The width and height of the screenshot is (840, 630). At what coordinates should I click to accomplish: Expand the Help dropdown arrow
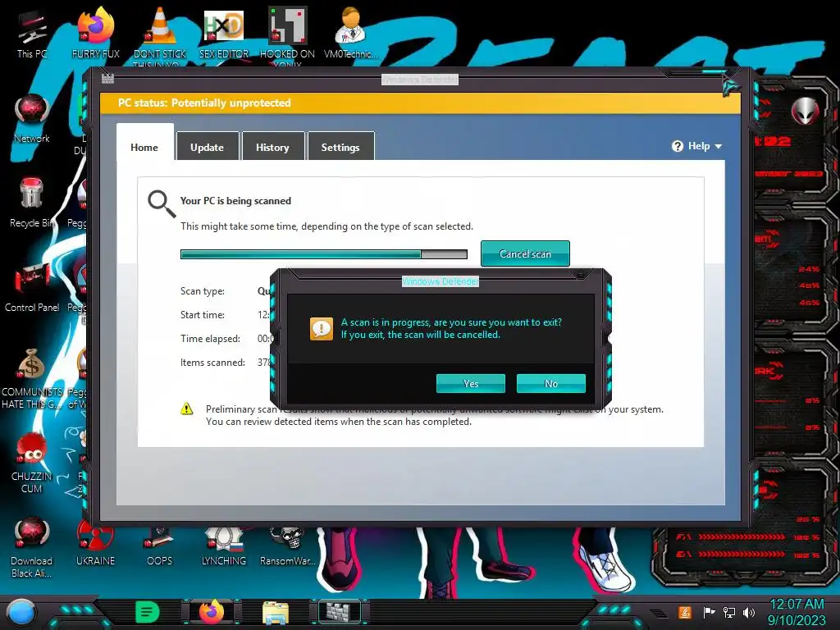(x=719, y=146)
